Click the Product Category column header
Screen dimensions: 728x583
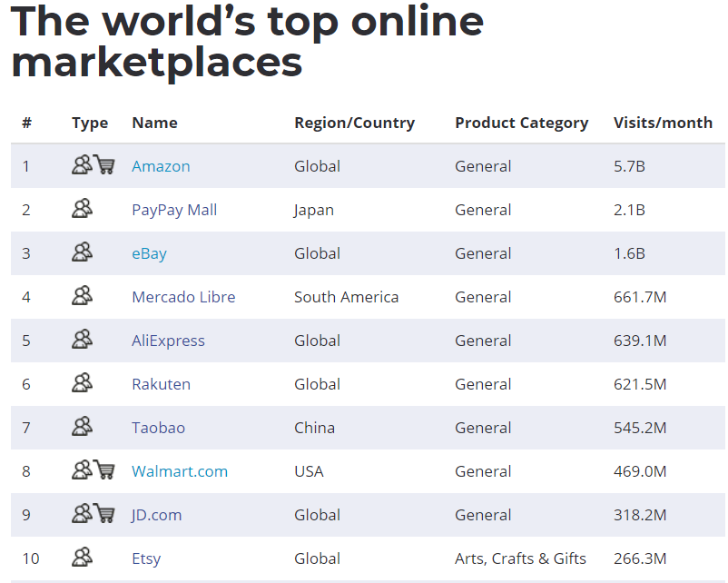click(521, 124)
